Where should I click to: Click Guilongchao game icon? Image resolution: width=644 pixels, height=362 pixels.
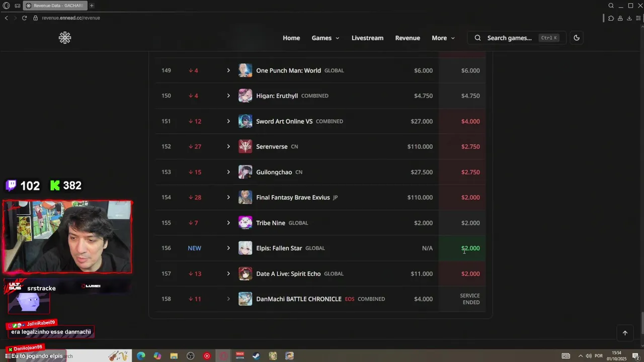pos(245,172)
